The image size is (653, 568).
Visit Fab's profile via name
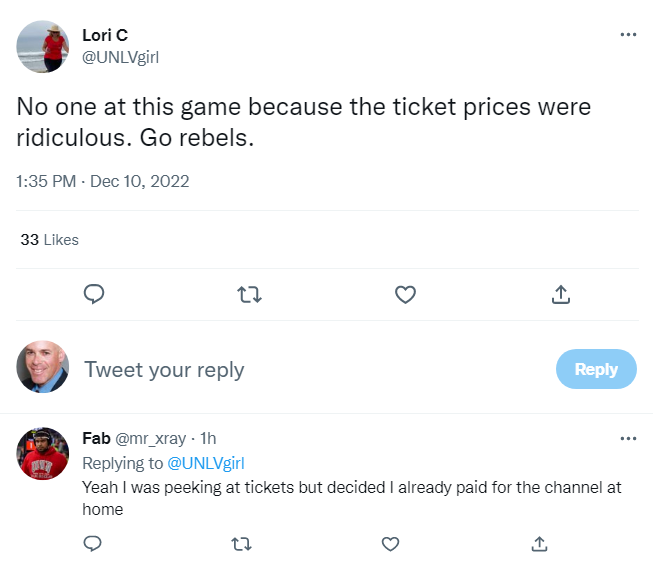point(96,438)
